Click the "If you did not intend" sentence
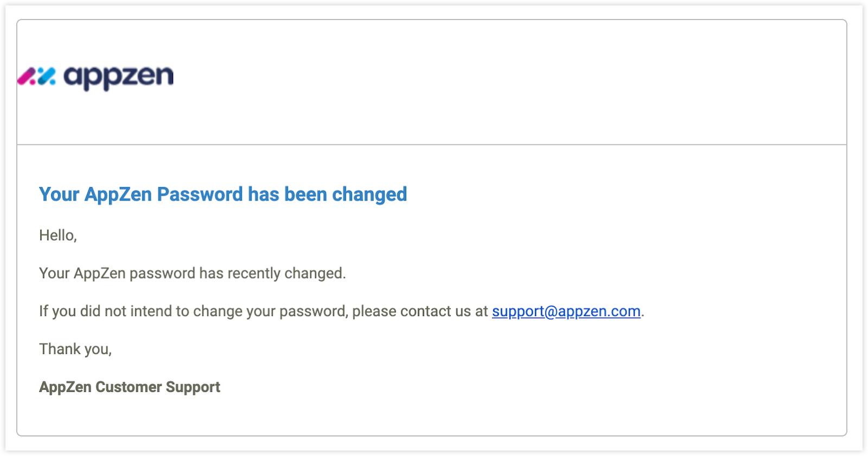 [x=341, y=311]
